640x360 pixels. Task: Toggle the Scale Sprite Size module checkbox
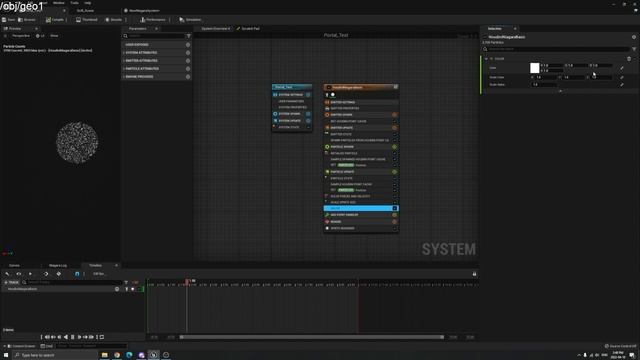(395, 202)
